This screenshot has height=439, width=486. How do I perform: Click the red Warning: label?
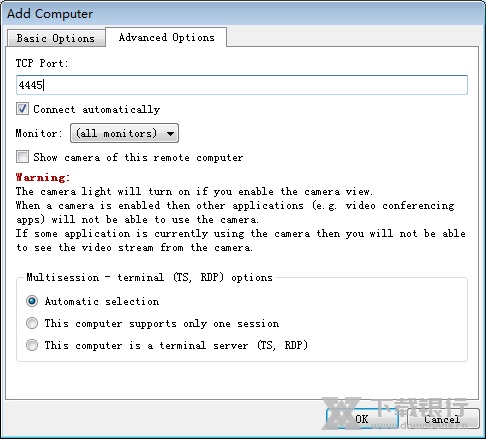tap(43, 177)
